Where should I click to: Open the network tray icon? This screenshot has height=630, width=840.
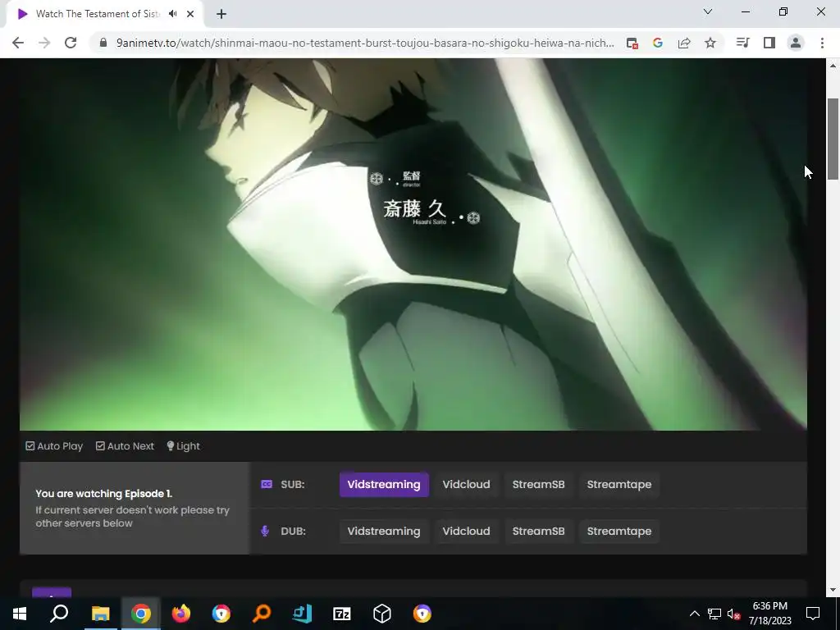click(714, 614)
